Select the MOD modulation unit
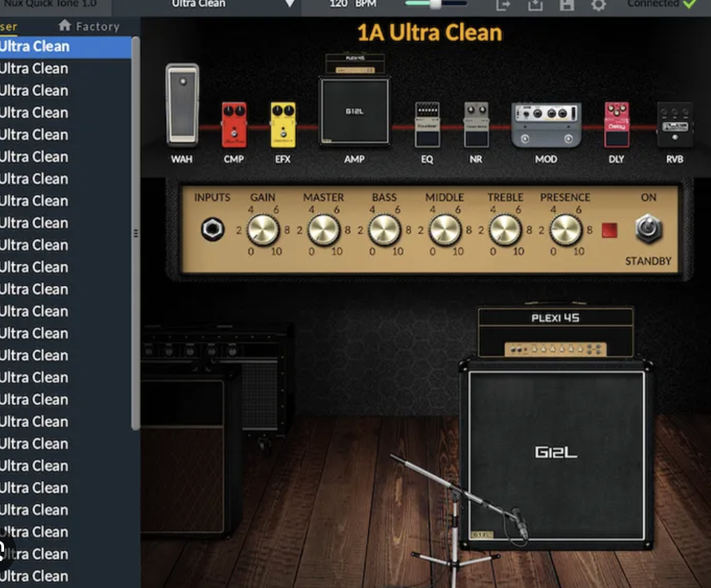This screenshot has height=588, width=711. [x=547, y=125]
